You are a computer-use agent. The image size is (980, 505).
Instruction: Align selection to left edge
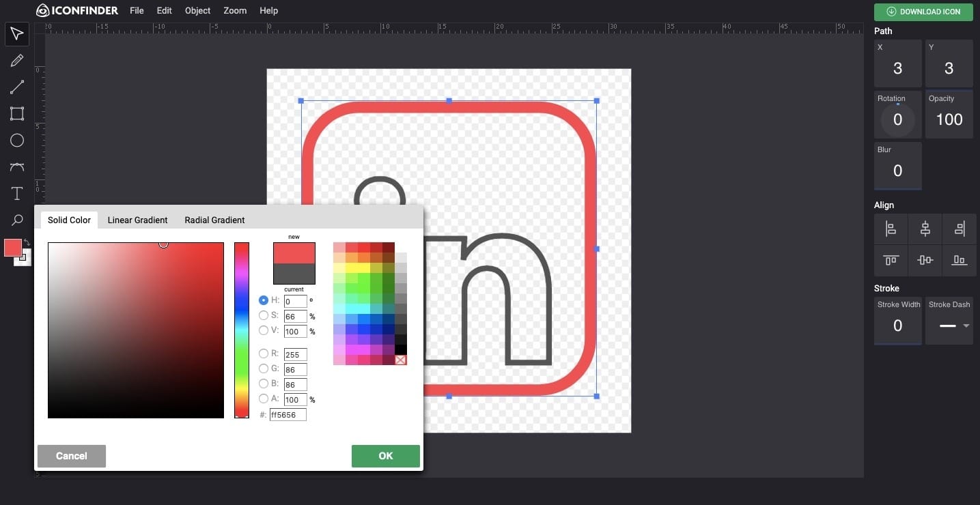click(891, 229)
